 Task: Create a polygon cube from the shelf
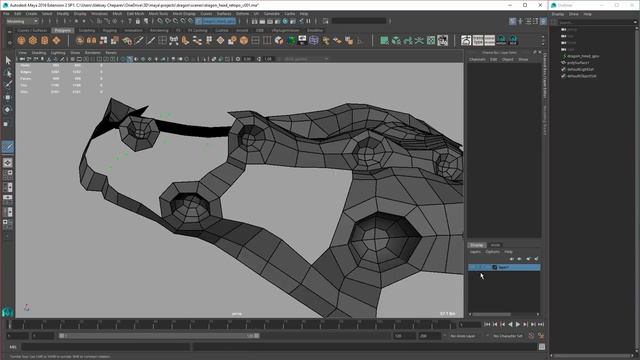click(x=33, y=40)
